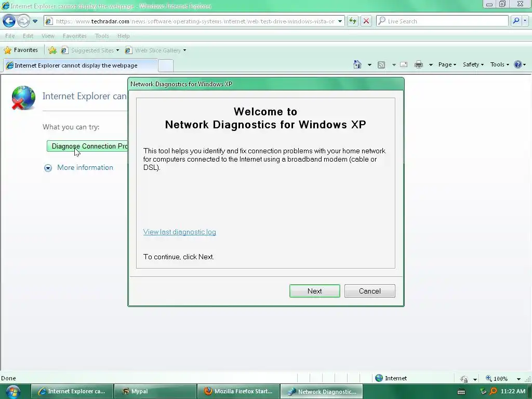This screenshot has height=399, width=532.
Task: Go back with the Back arrow button
Action: coord(9,21)
